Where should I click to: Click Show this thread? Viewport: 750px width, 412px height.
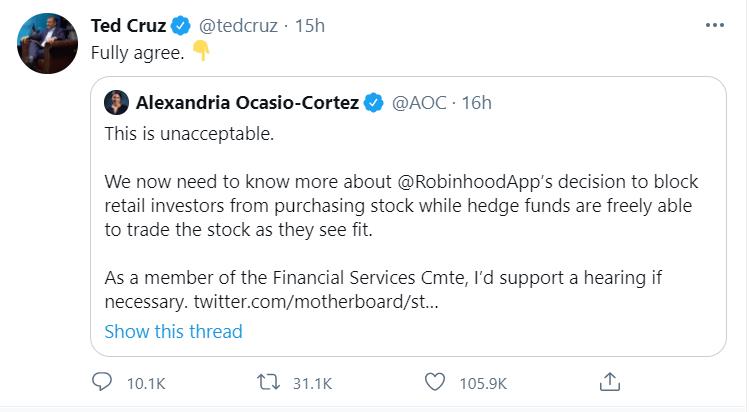pyautogui.click(x=173, y=331)
